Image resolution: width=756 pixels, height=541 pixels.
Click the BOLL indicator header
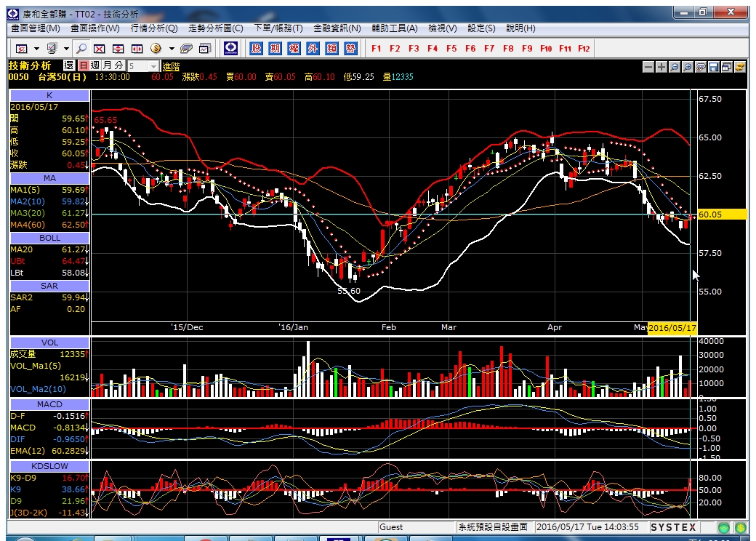coord(49,239)
